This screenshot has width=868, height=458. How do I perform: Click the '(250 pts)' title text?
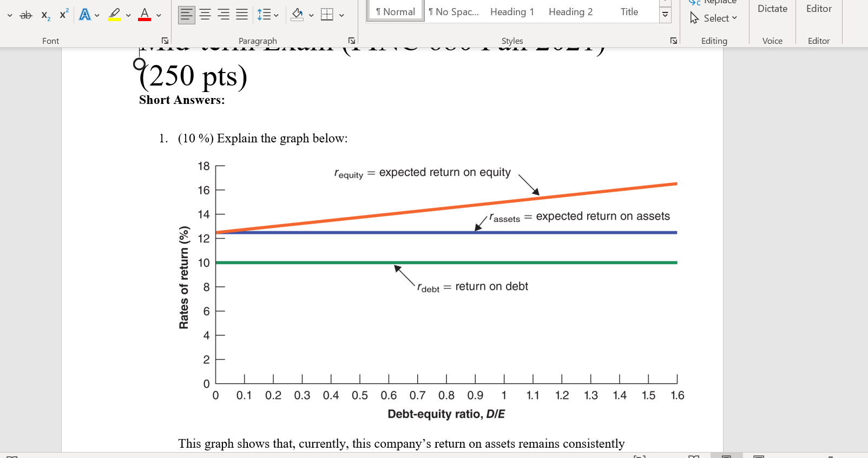click(193, 76)
